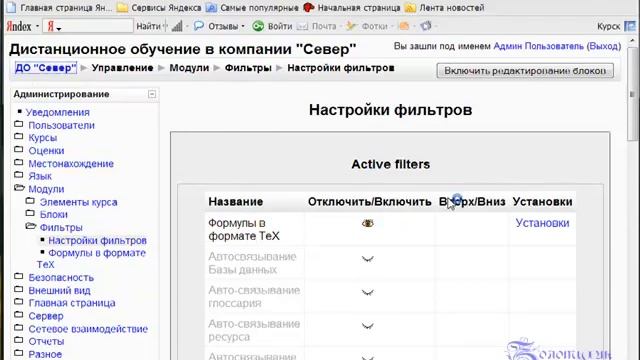The height and width of the screenshot is (360, 640).
Task: Click the site statistics bars icon
Action: [177, 26]
